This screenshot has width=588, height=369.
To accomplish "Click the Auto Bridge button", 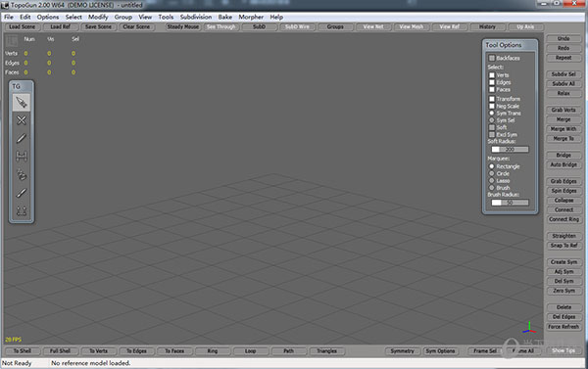I will click(x=563, y=164).
